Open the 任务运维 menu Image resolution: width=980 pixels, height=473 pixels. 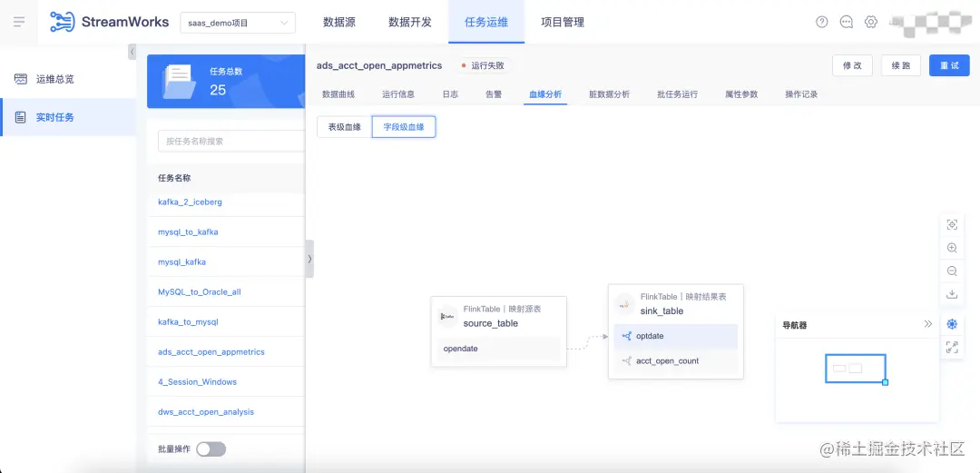(x=486, y=22)
